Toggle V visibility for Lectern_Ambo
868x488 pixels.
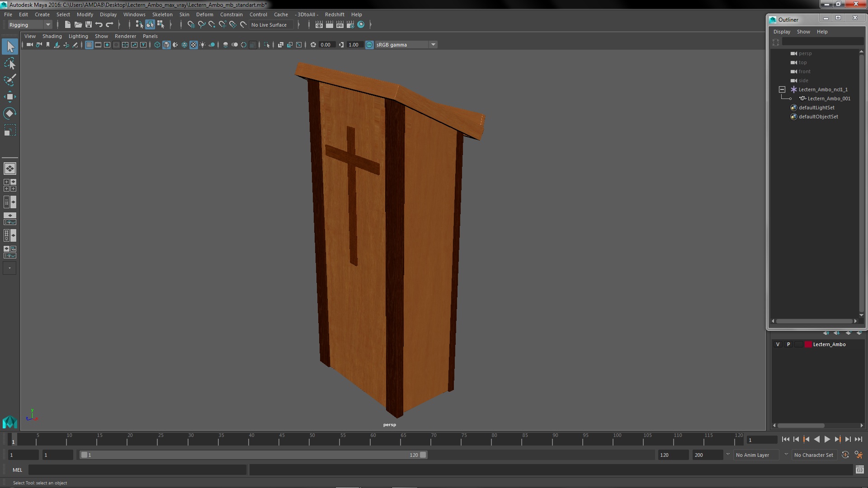pyautogui.click(x=778, y=344)
